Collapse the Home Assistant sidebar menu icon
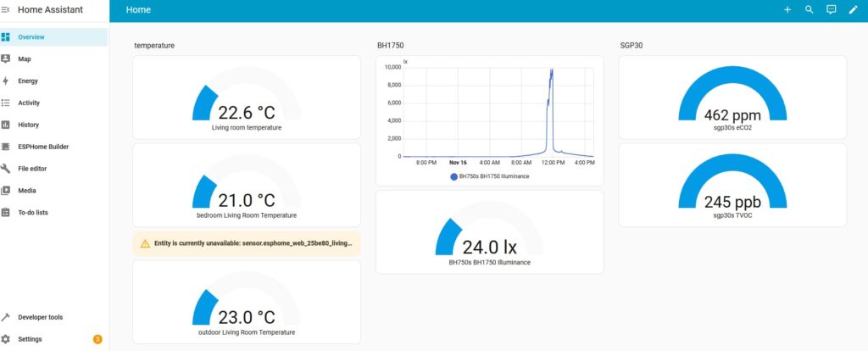 (6, 9)
